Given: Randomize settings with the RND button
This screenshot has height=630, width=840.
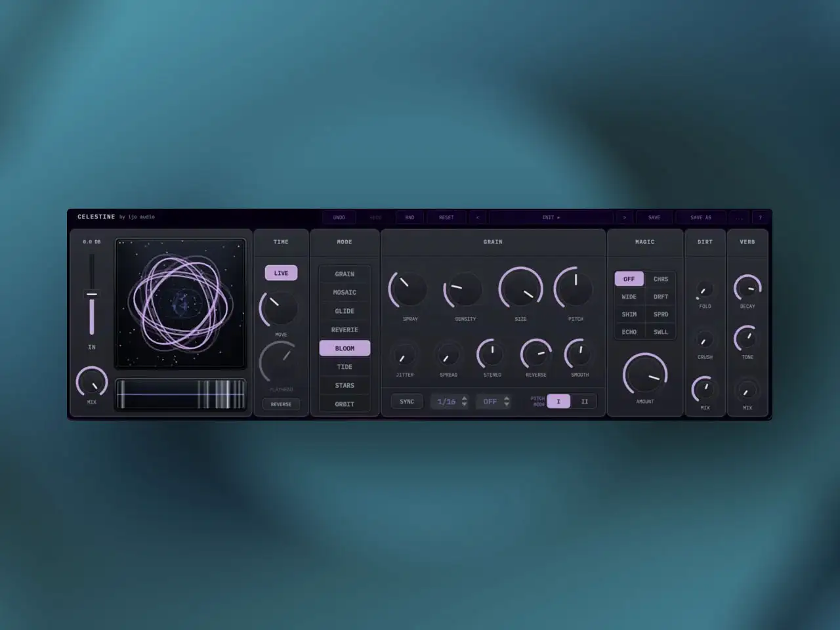Looking at the screenshot, I should pyautogui.click(x=409, y=217).
